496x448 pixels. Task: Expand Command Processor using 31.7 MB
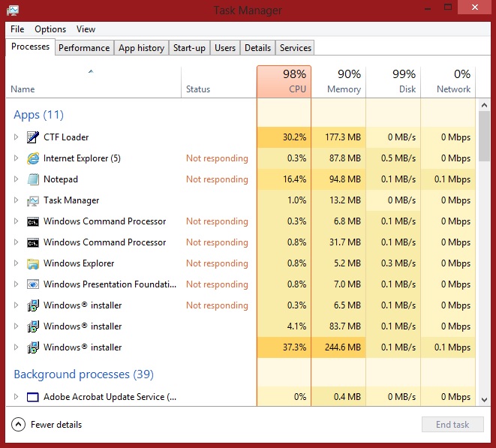[16, 242]
